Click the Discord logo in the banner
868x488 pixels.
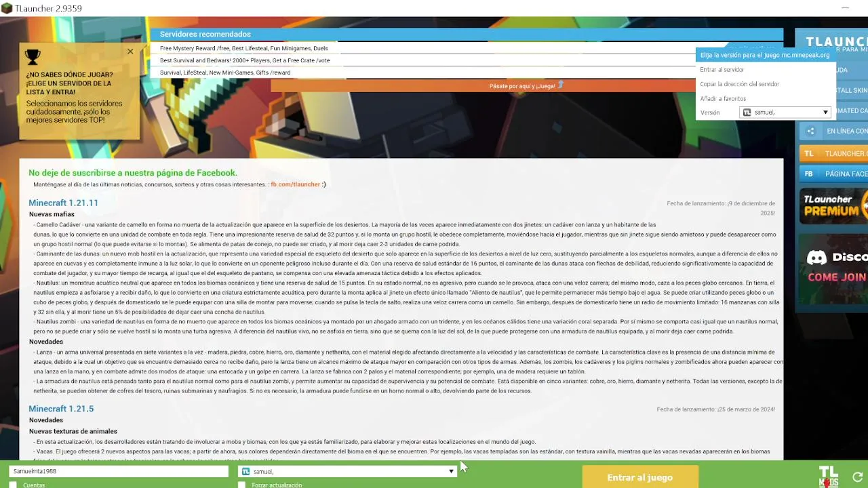click(x=817, y=258)
